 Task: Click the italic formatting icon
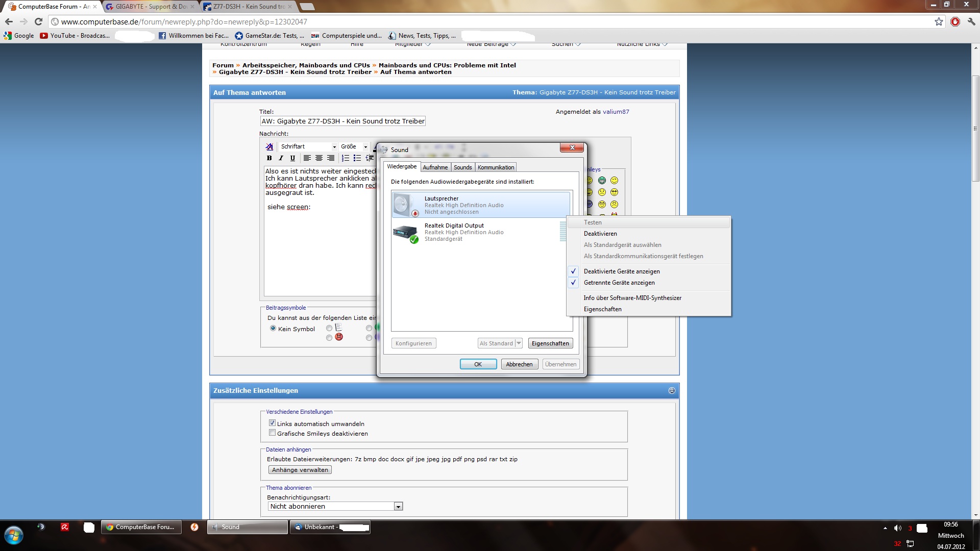point(281,158)
